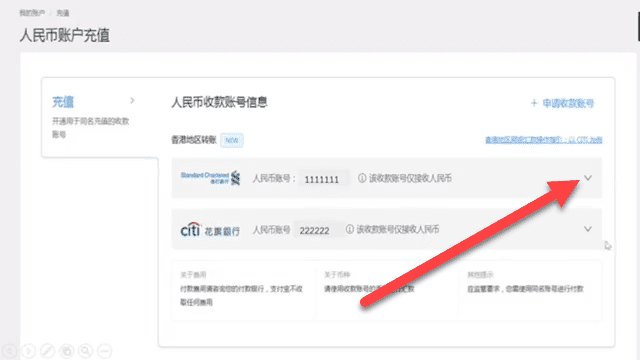Click the NEW badge next to 香港地区转账
Screen dimensions: 640x360
coord(232,140)
